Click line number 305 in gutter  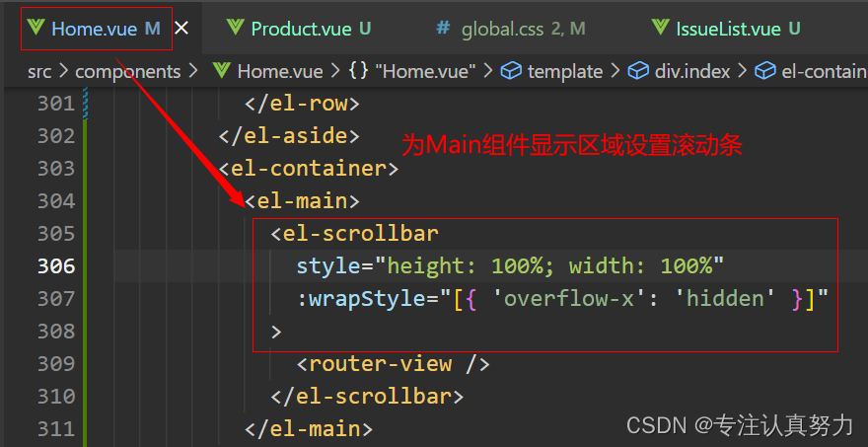[x=56, y=234]
